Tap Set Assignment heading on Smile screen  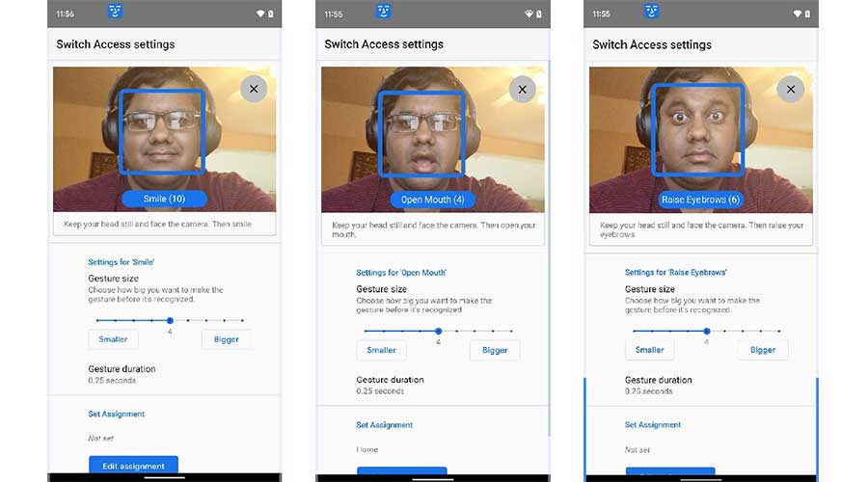(117, 414)
